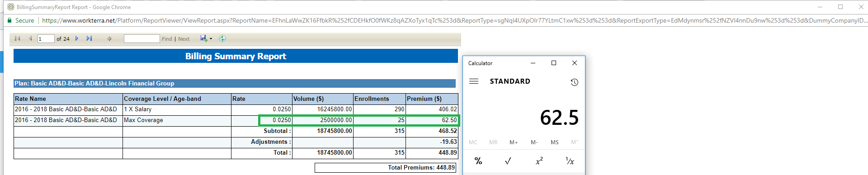This screenshot has width=868, height=175.
Task: Click the subtotal enrollments 315 cell
Action: pos(379,131)
